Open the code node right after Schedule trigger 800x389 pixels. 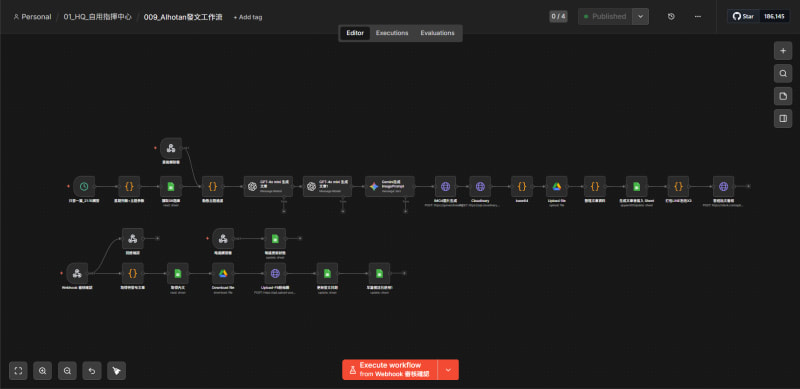click(x=129, y=187)
